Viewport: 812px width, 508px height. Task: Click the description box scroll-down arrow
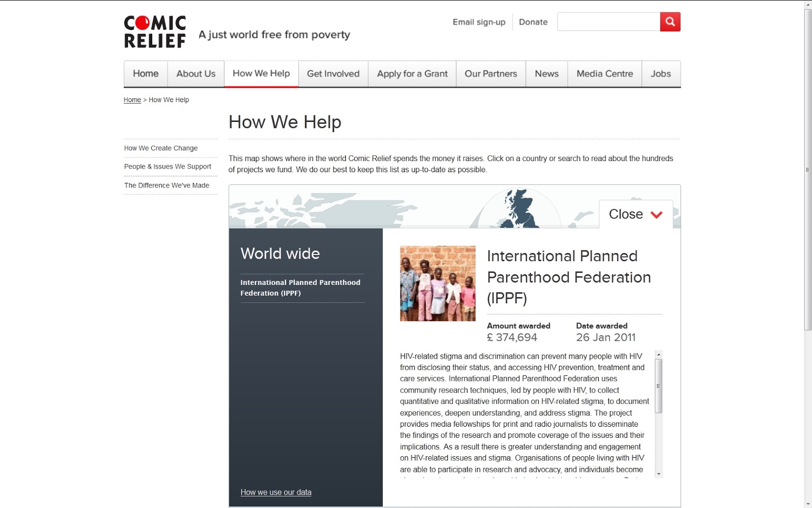[x=659, y=474]
